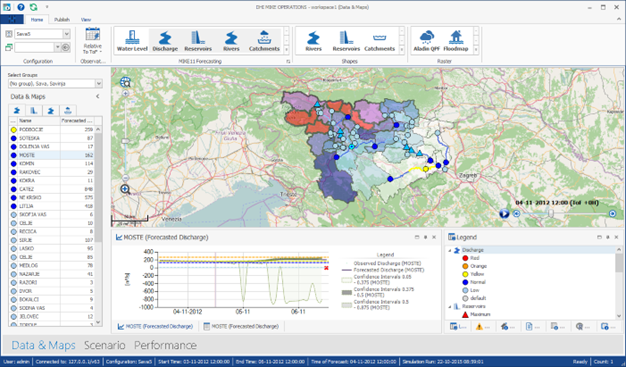
Task: Play the map time animation
Action: pyautogui.click(x=504, y=214)
